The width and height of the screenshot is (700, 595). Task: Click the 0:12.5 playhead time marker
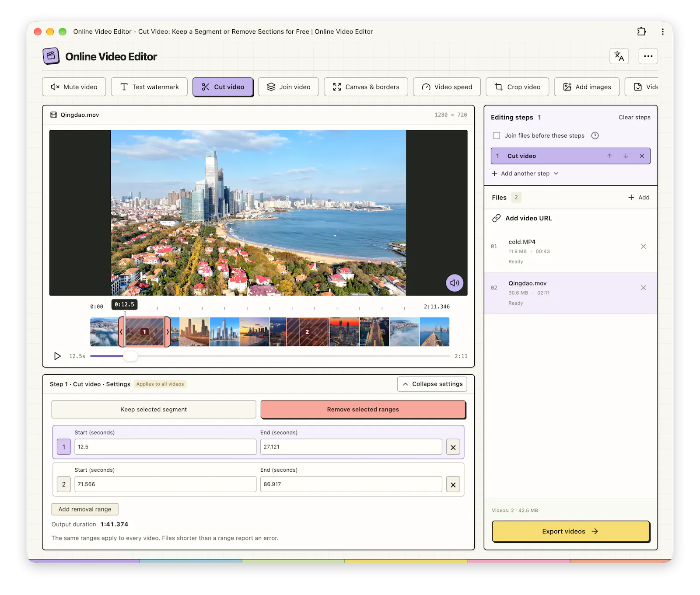click(x=124, y=304)
